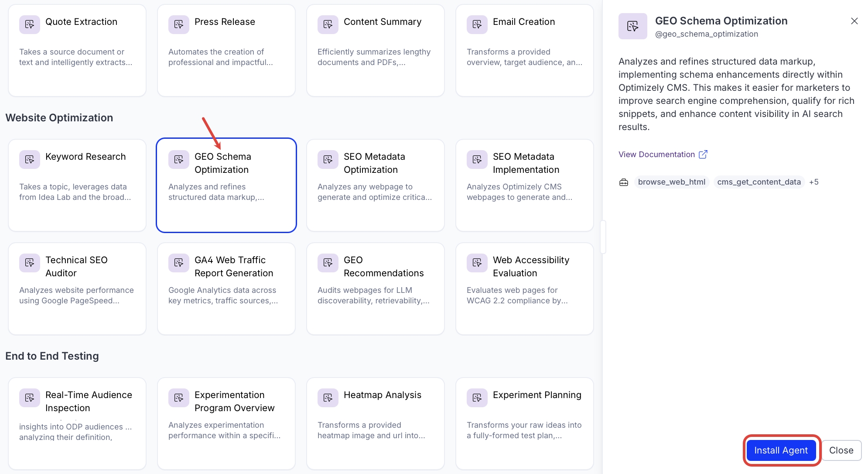Screen dimensions: 868x474
Task: Click the Technical SEO Auditor icon
Action: click(x=29, y=263)
